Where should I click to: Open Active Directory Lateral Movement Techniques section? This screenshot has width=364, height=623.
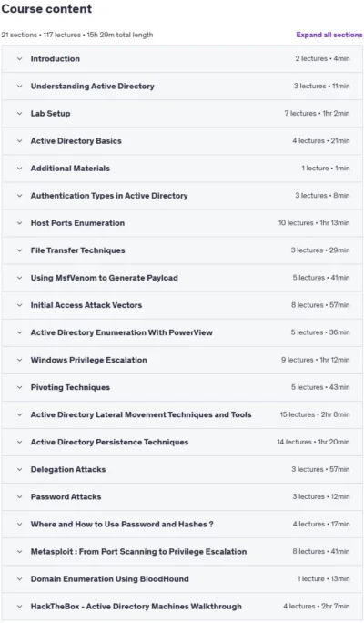pos(182,414)
